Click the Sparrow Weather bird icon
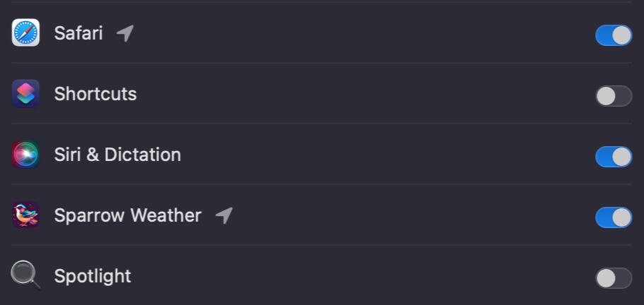Screen dimensions: 644x305 tap(25, 215)
